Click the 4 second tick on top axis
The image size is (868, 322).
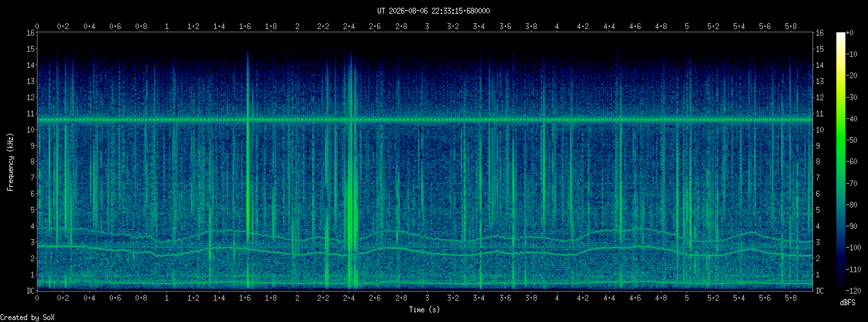(x=557, y=27)
